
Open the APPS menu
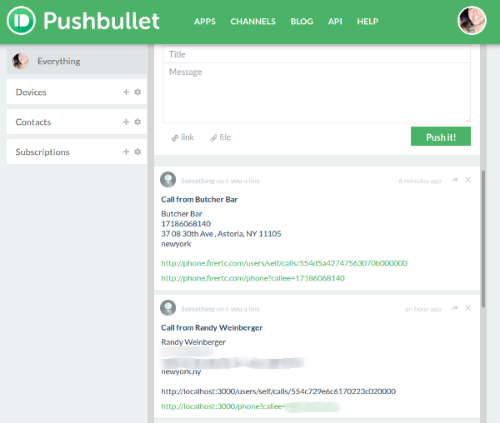(x=205, y=22)
